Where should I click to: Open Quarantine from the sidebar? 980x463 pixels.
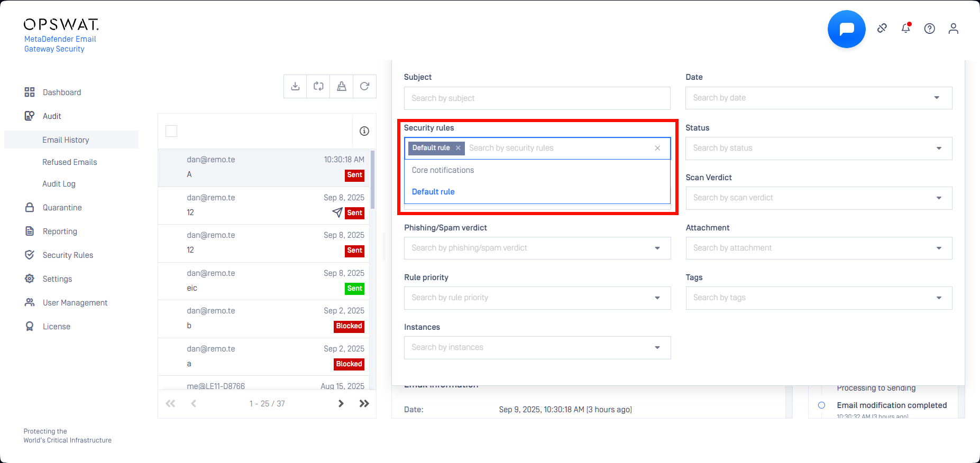62,208
